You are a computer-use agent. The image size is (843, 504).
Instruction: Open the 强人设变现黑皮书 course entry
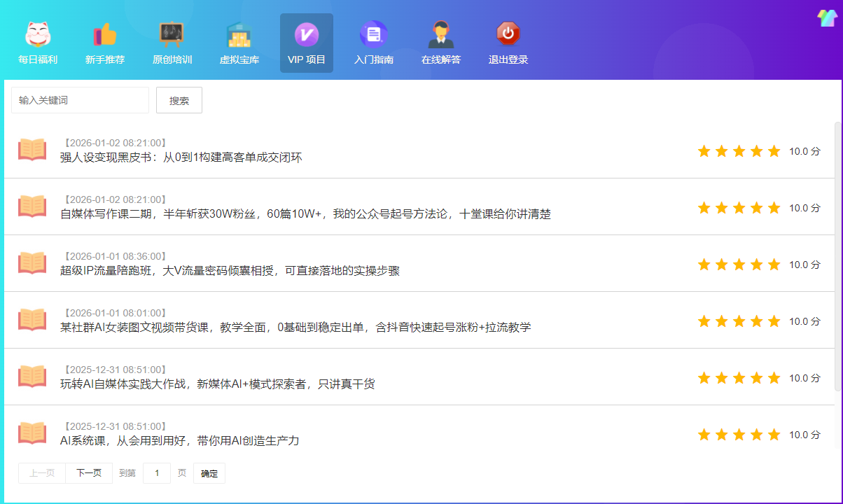pos(181,157)
